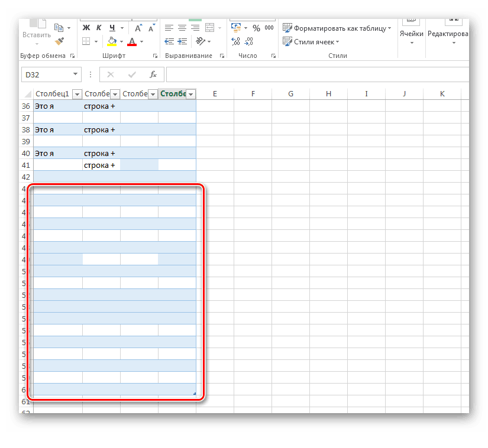Apply percent number format
Viewport: 488px width, 448px height.
pos(256,28)
